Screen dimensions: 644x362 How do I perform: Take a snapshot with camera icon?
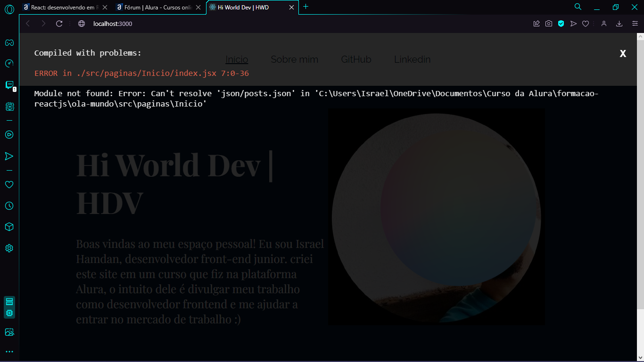click(x=549, y=24)
